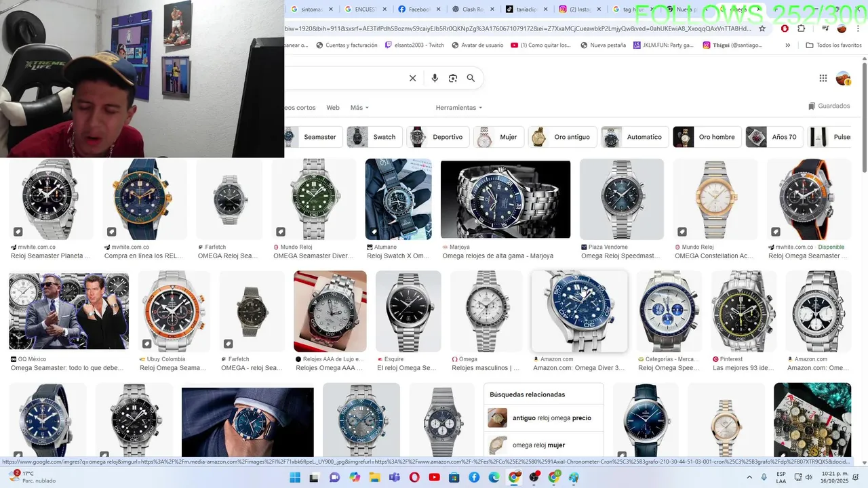Open Microsoft Store from the taskbar
The image size is (868, 488).
[454, 477]
